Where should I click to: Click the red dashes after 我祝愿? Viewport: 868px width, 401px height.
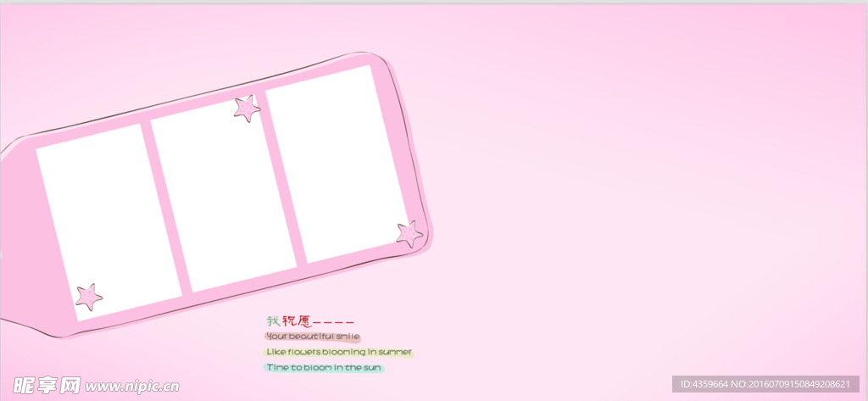click(334, 323)
